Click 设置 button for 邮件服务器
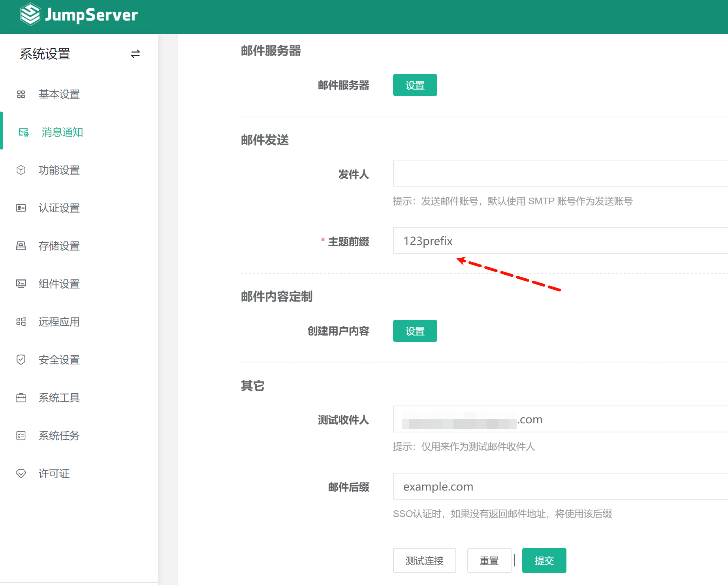 coord(415,85)
